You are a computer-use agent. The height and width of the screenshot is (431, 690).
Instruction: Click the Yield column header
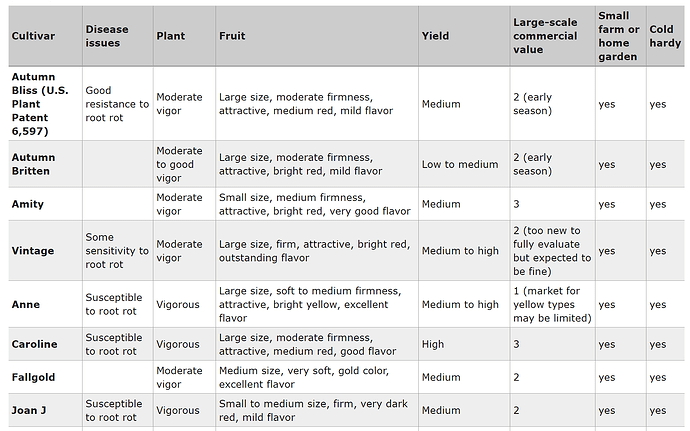pos(435,37)
